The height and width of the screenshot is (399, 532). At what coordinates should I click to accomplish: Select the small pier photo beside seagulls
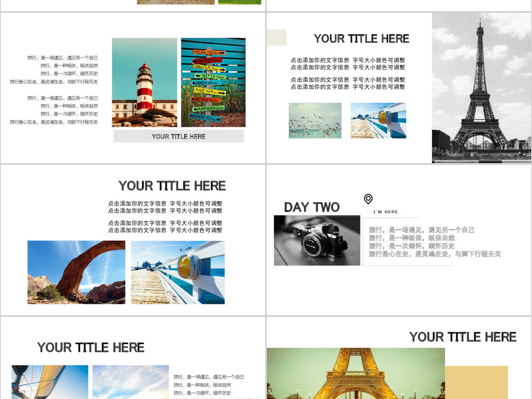pyautogui.click(x=378, y=121)
